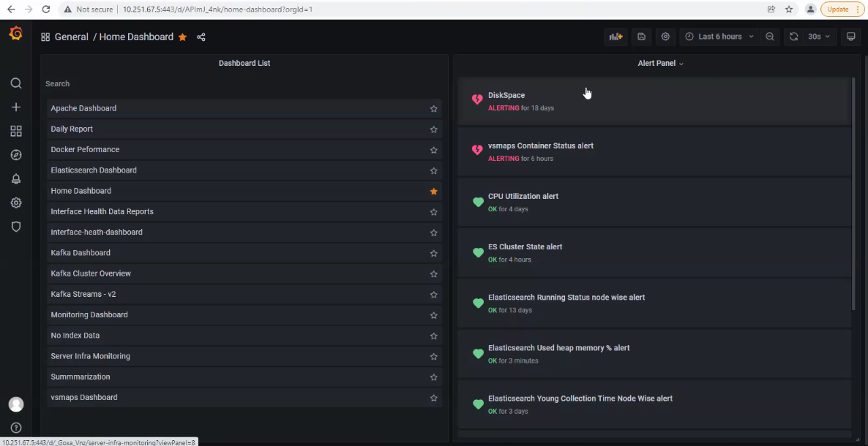Click the Home Dashboard breadcrumb title
Viewport: 868px width, 446px height.
click(x=136, y=37)
